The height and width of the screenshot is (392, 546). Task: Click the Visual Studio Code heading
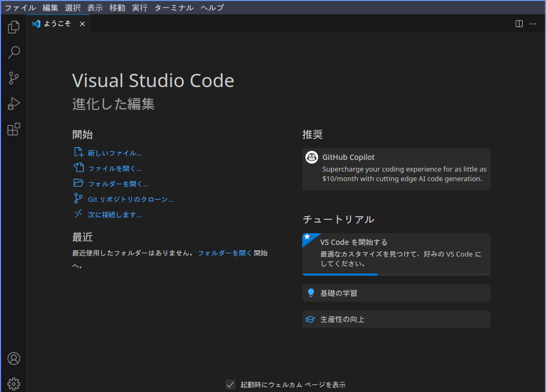point(153,81)
